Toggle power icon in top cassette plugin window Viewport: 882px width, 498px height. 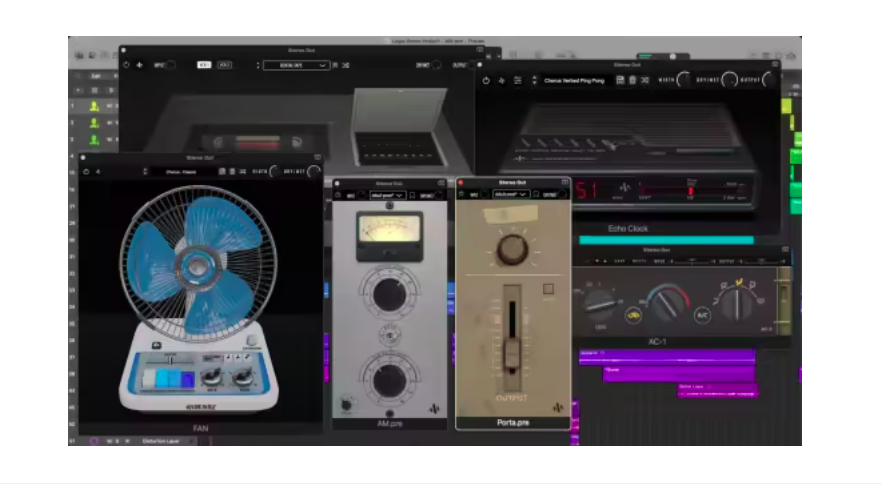(x=126, y=65)
